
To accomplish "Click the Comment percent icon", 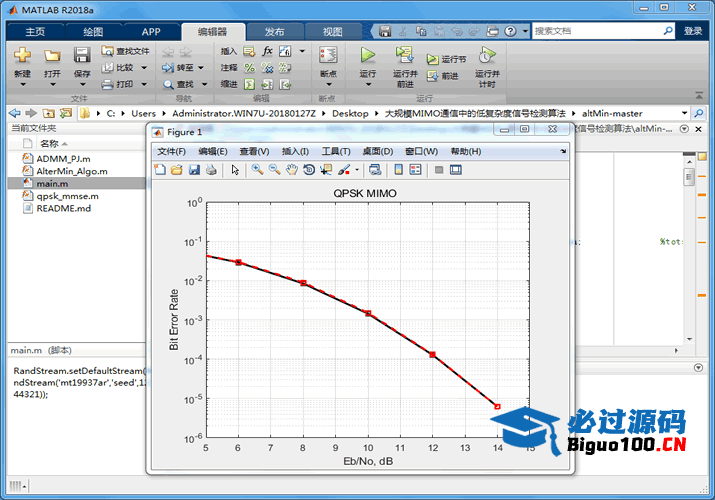I will [249, 68].
